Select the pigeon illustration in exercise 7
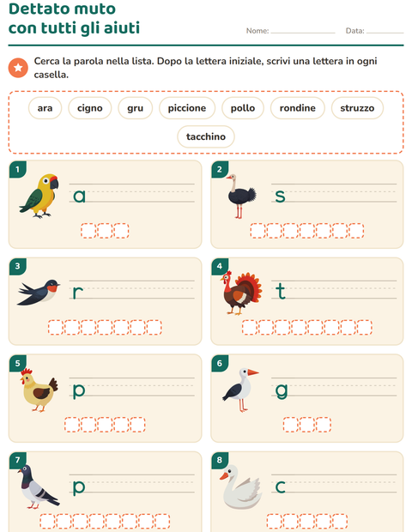 coord(39,487)
